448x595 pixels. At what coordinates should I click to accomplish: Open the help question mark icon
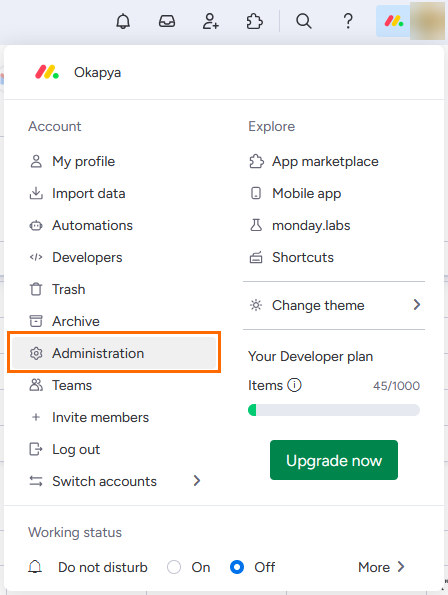[x=348, y=21]
